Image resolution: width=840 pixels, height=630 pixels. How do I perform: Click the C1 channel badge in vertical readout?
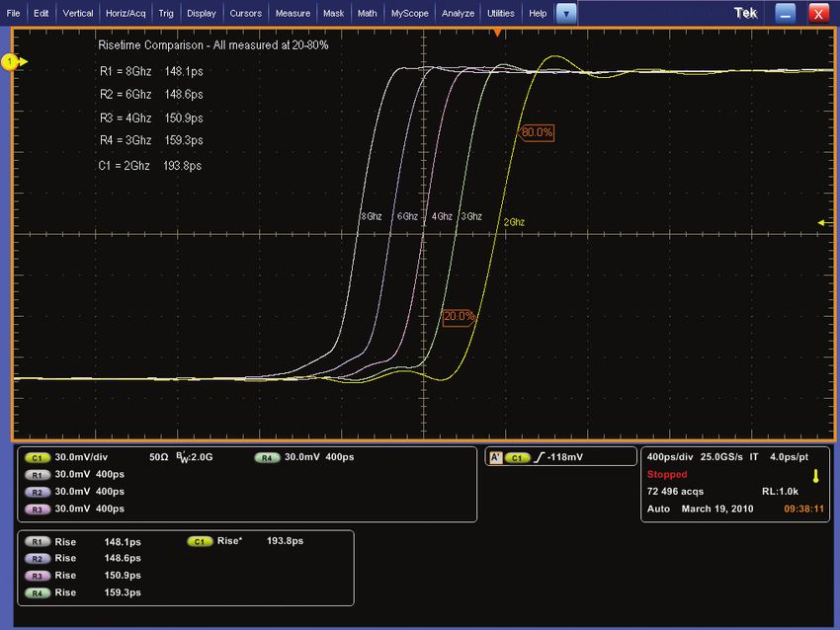[39, 458]
